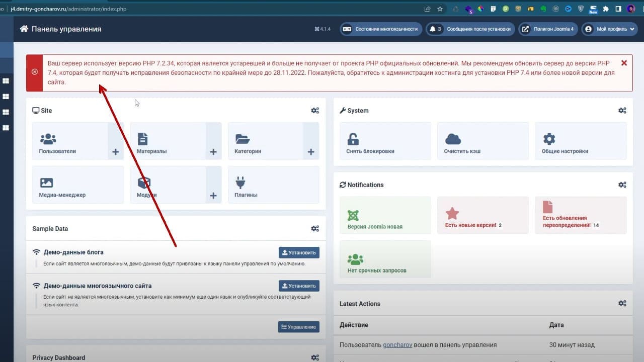This screenshot has width=644, height=362.
Task: Click the browser address bar URL
Action: point(68,9)
